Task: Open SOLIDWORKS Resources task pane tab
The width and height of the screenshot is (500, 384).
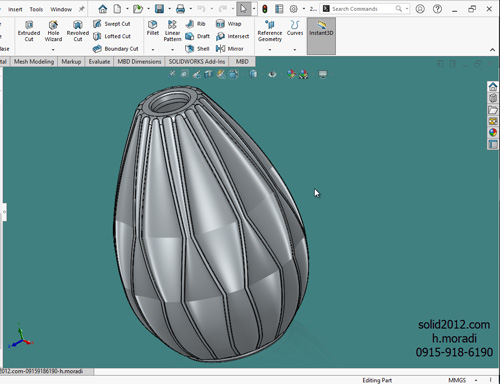Action: pos(493,87)
